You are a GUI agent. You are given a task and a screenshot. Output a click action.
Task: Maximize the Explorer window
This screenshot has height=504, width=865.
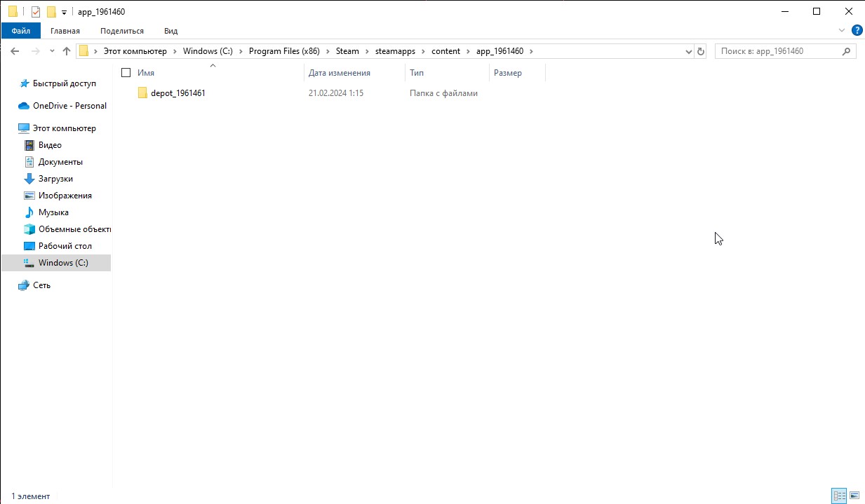pyautogui.click(x=817, y=11)
